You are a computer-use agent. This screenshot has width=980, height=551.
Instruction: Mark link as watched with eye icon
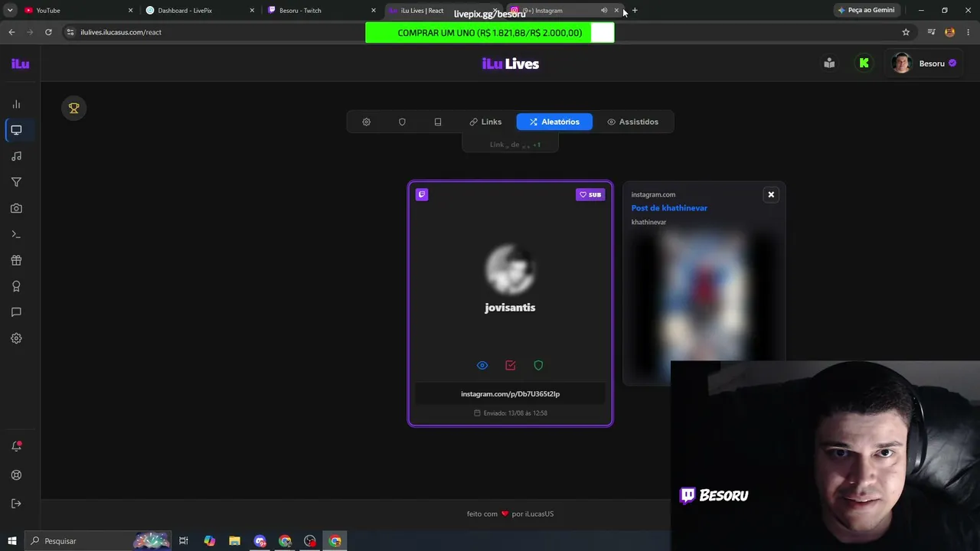(482, 365)
